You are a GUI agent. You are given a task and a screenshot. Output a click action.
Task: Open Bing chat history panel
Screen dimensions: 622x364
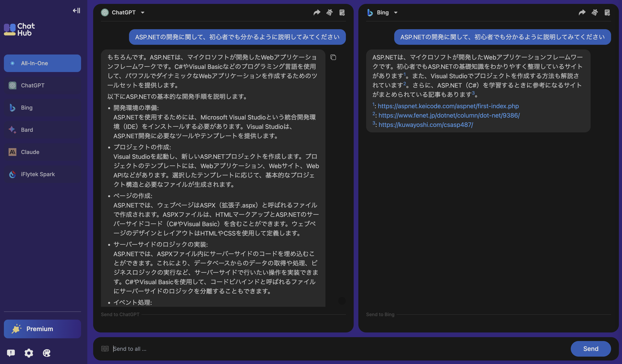(608, 12)
